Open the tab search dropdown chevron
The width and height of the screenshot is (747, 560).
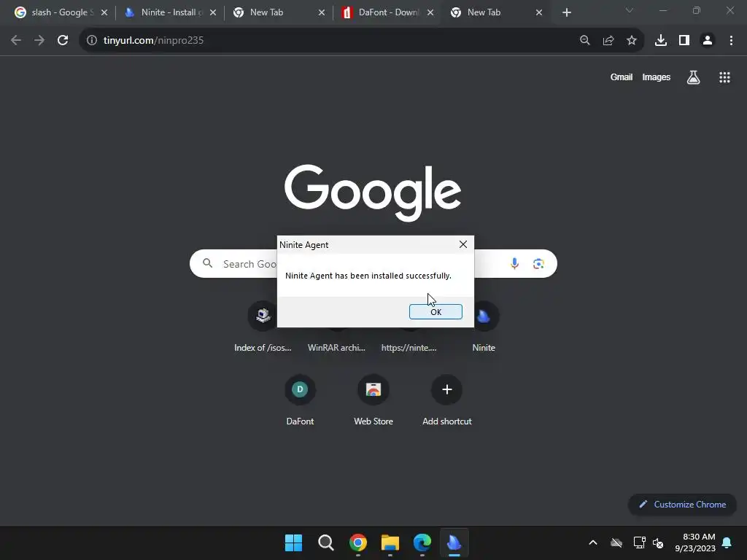630,10
